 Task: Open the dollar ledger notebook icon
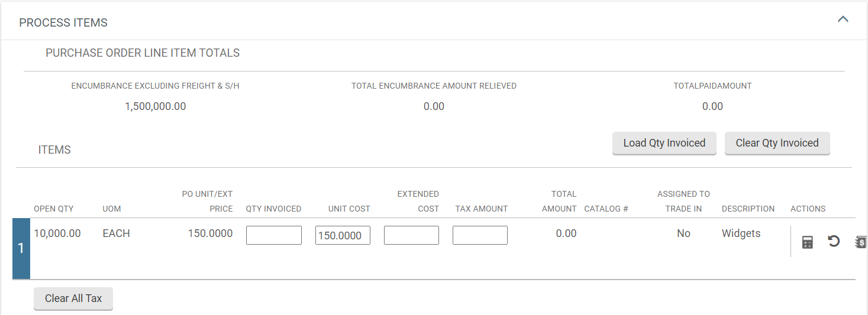tap(861, 242)
